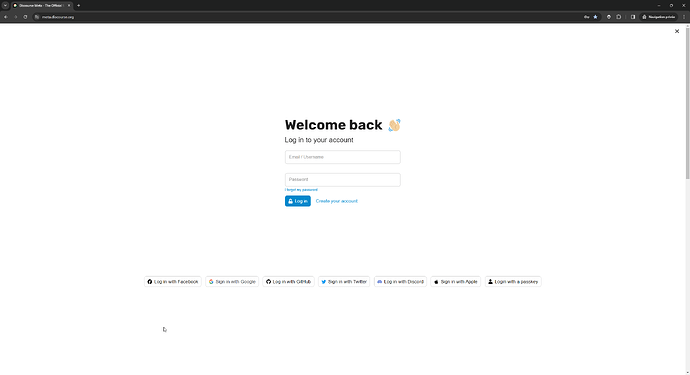
Task: Click the saved-passwords key icon
Action: [x=587, y=17]
